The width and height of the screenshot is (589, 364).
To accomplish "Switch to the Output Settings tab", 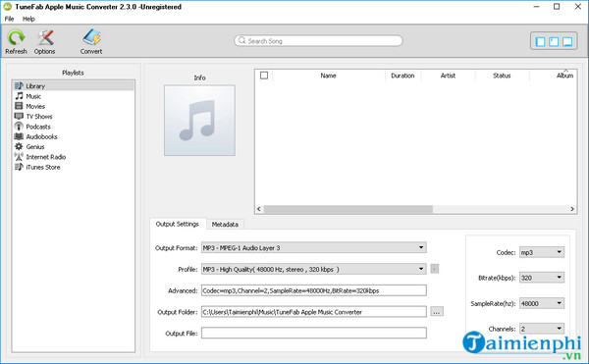I will click(178, 224).
